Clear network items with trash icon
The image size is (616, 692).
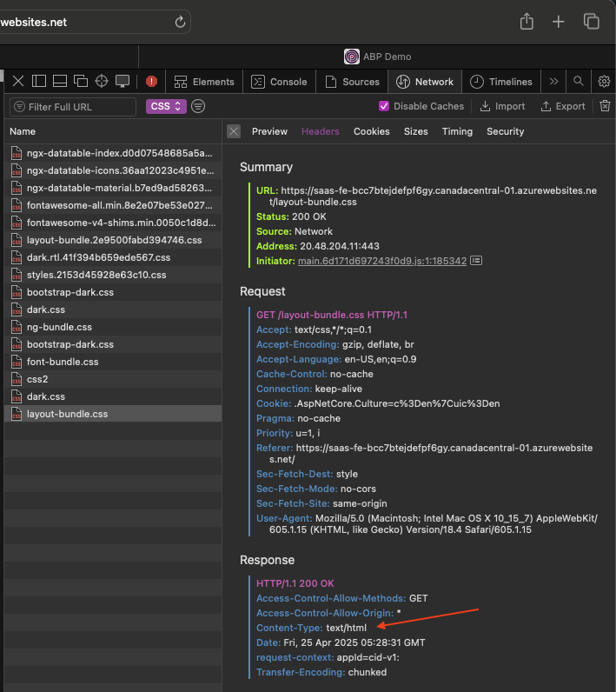605,106
